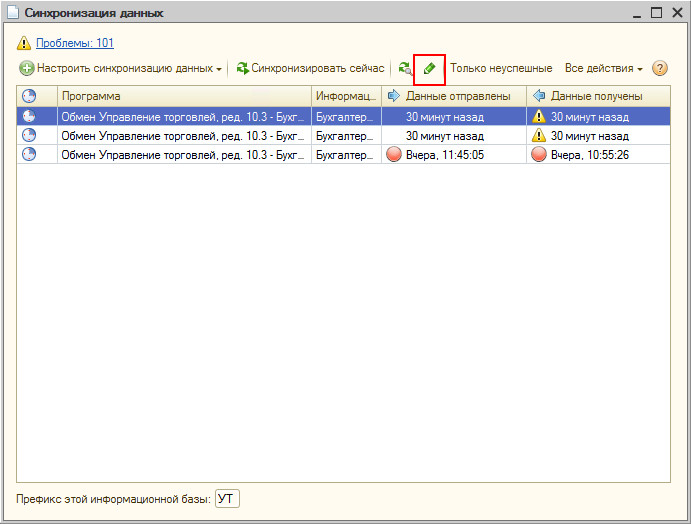Screen dimensions: 691x524
Task: Open the Проблемы: 101 link
Action: click(75, 43)
